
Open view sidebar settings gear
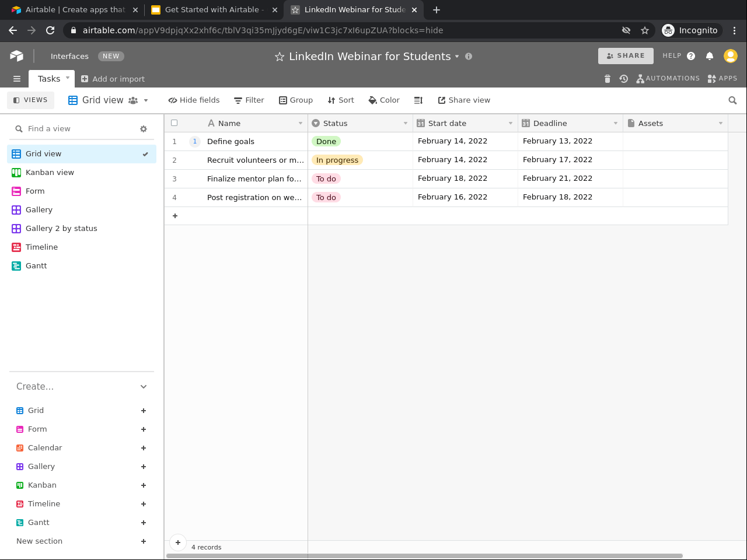pos(144,129)
